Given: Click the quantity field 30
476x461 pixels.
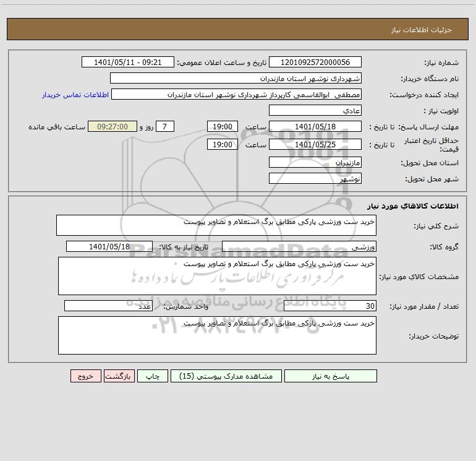Looking at the screenshot, I should pyautogui.click(x=330, y=306).
